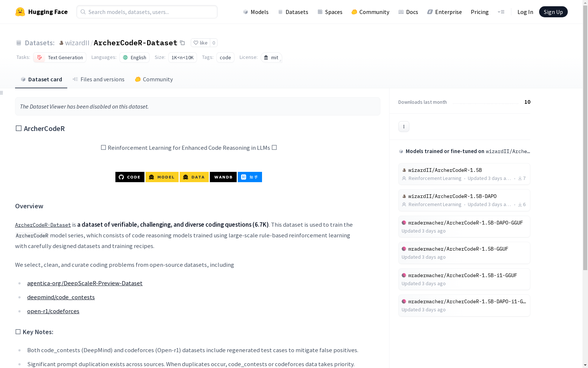Open mradermacher/ArcherCodeR-1.5B-i1-GGUF model card

coord(464,279)
